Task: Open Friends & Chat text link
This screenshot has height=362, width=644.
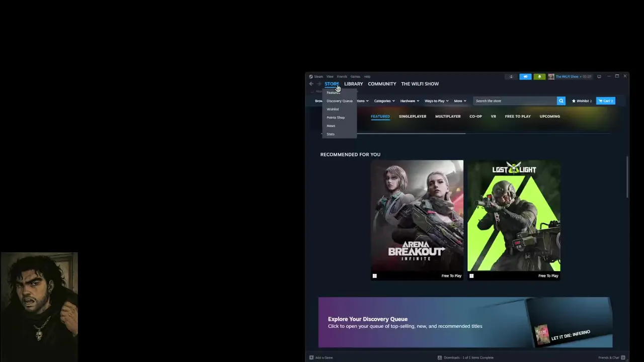Action: [609, 357]
